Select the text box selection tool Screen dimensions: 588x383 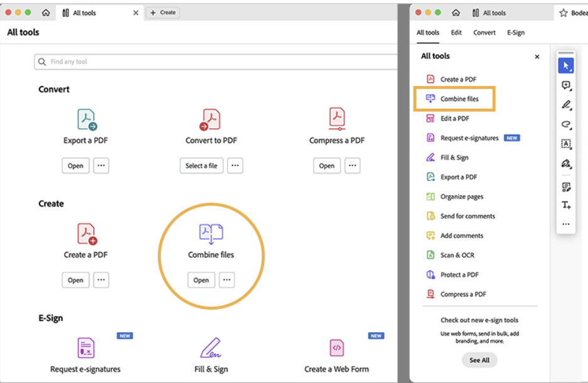[x=566, y=144]
